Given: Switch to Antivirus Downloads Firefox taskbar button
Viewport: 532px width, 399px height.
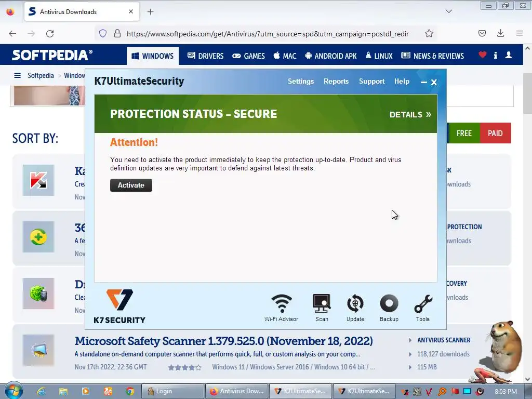Looking at the screenshot, I should pos(236,391).
